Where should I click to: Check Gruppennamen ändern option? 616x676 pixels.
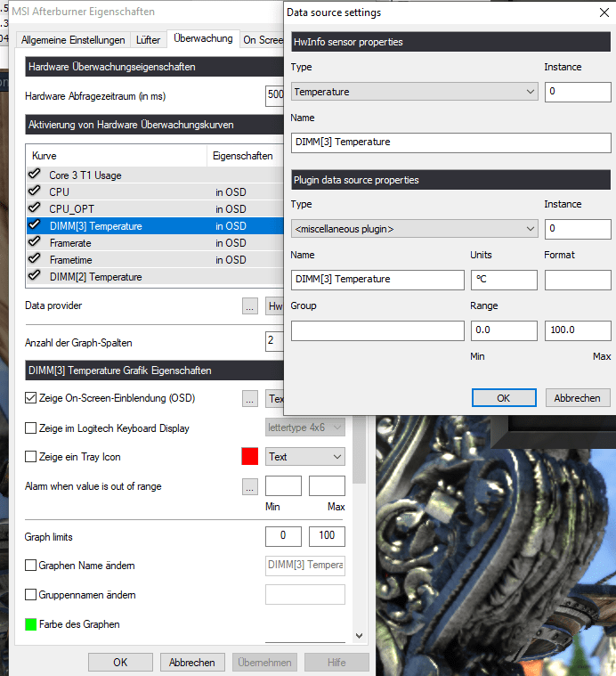[30, 595]
